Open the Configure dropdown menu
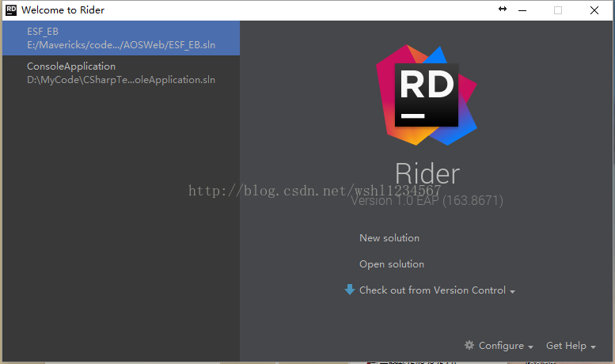The height and width of the screenshot is (364, 615). point(506,346)
